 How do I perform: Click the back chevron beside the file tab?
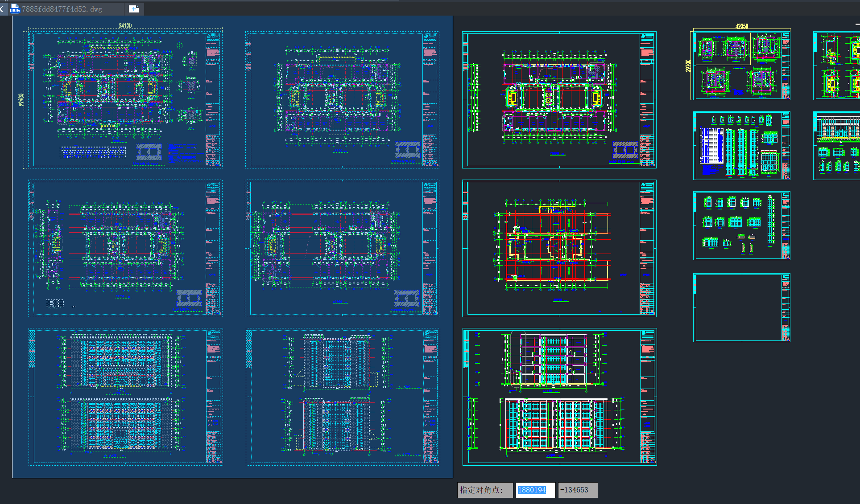point(2,8)
